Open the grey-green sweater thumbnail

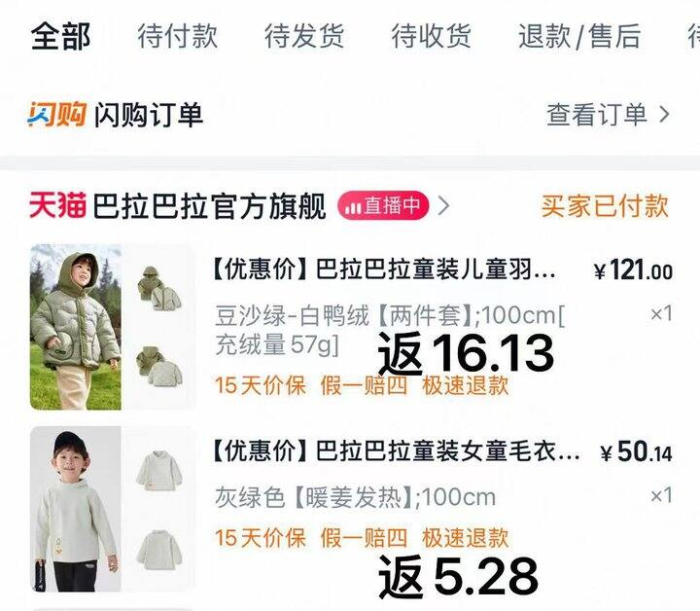pyautogui.click(x=113, y=509)
